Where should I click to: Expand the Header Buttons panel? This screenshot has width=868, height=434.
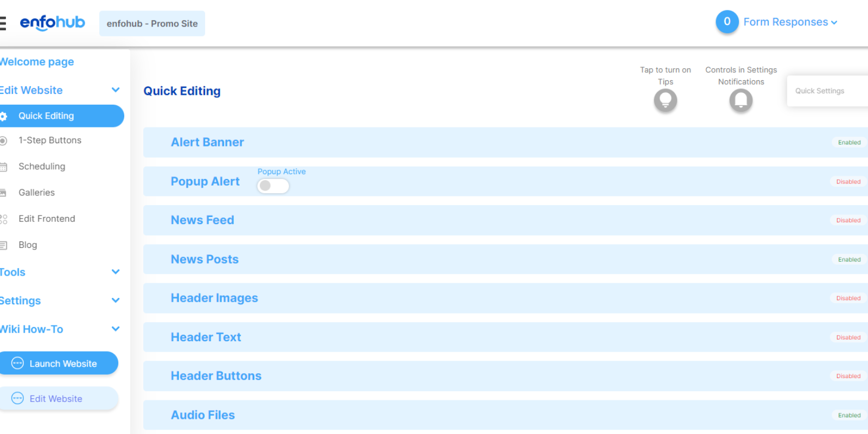[506, 376]
